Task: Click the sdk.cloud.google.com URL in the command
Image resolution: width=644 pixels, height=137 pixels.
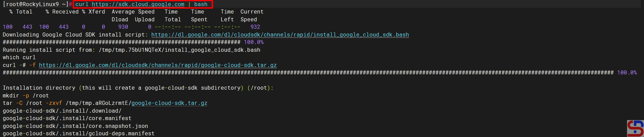Action: point(138,4)
